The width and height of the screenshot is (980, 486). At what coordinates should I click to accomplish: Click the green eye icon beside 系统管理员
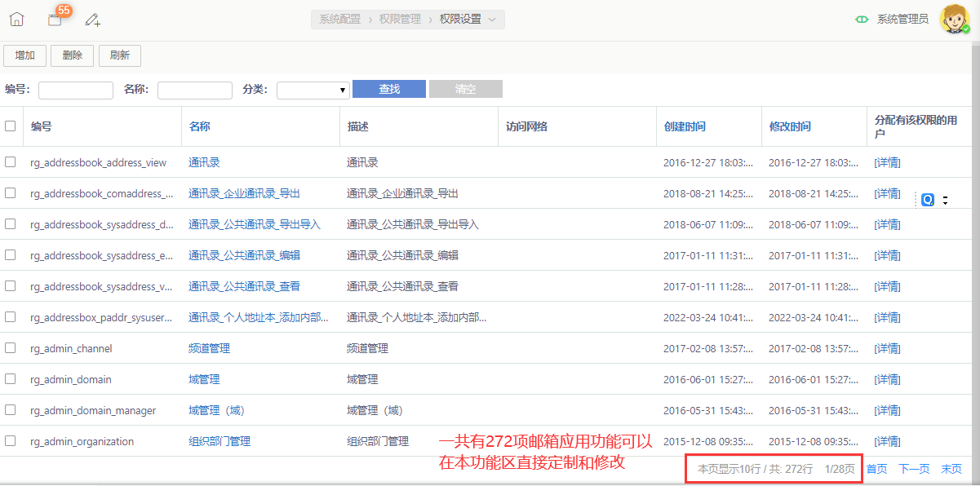861,20
